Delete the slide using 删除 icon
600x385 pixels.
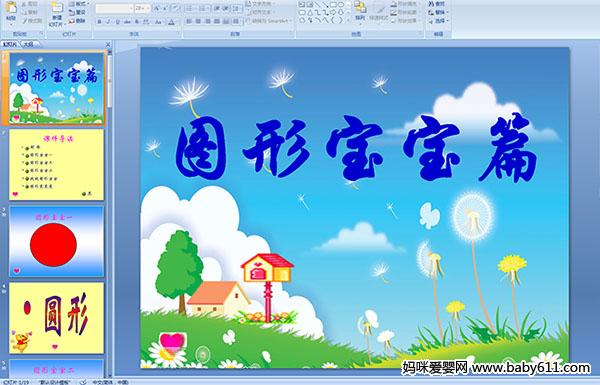point(72,21)
